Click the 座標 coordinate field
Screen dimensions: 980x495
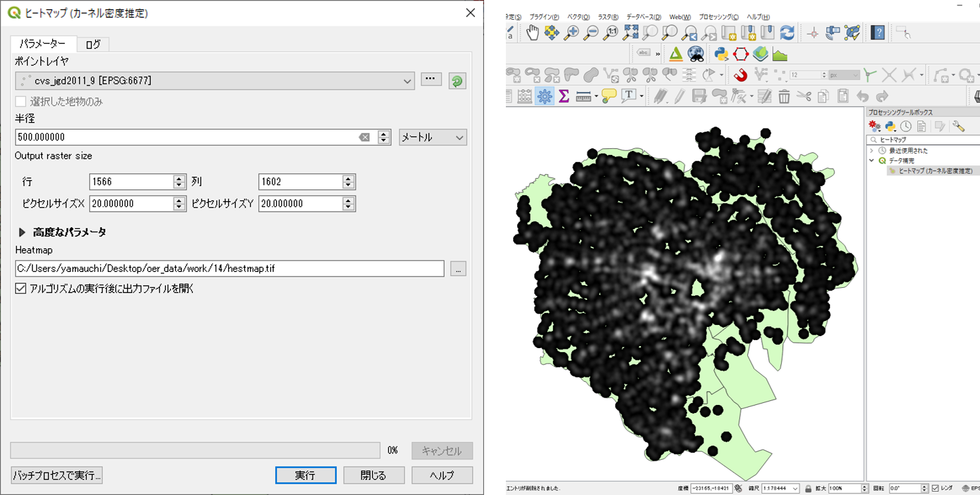(x=712, y=488)
